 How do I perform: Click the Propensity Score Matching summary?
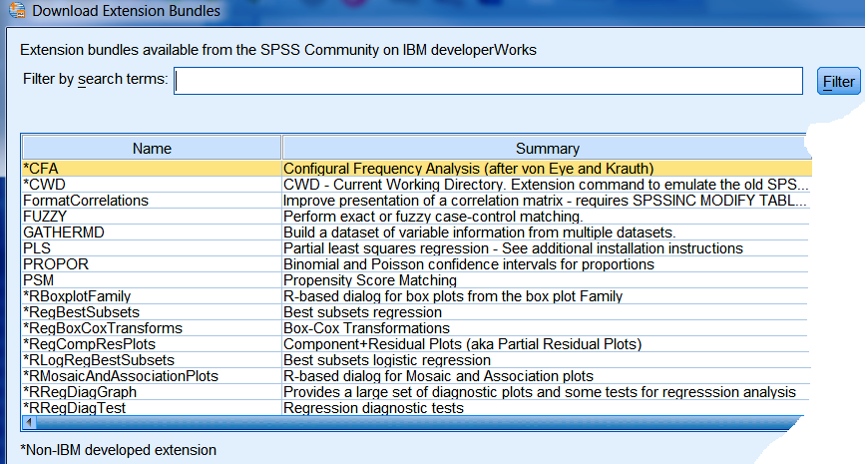[x=370, y=280]
